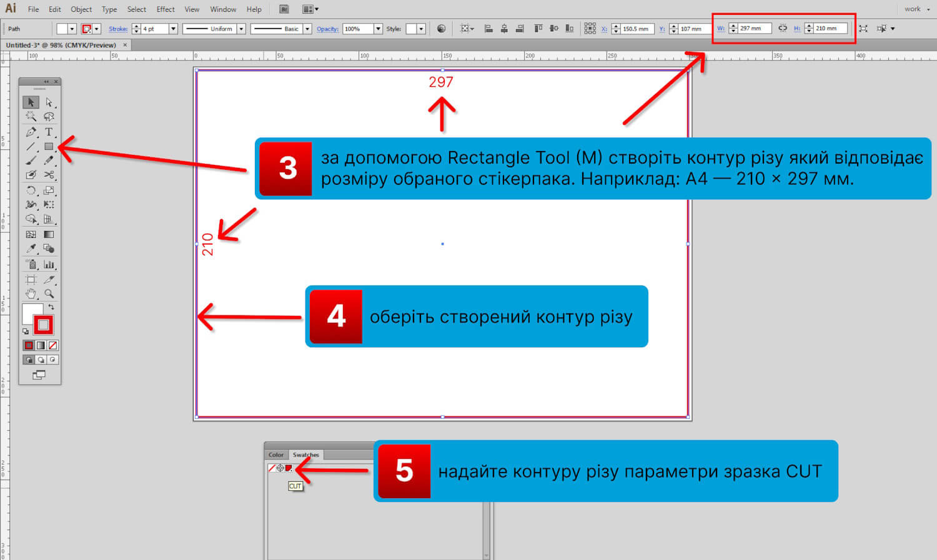This screenshot has height=560, width=937.
Task: Choose the Symbol Sprayer tool
Action: click(31, 265)
